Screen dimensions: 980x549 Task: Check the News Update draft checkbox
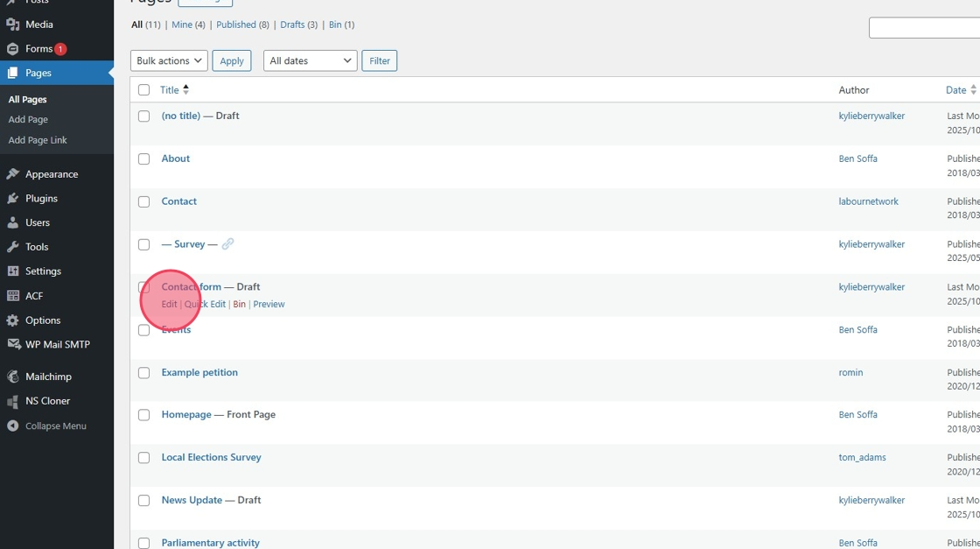(x=143, y=501)
